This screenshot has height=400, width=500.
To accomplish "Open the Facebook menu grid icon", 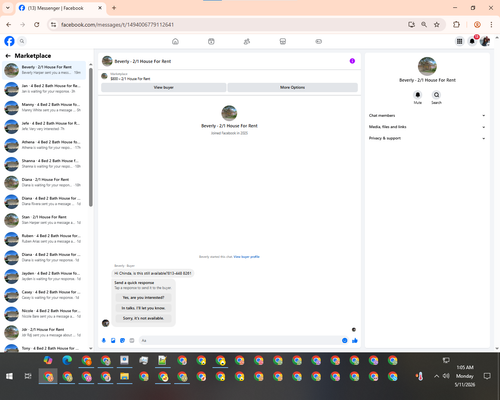I will pyautogui.click(x=459, y=41).
